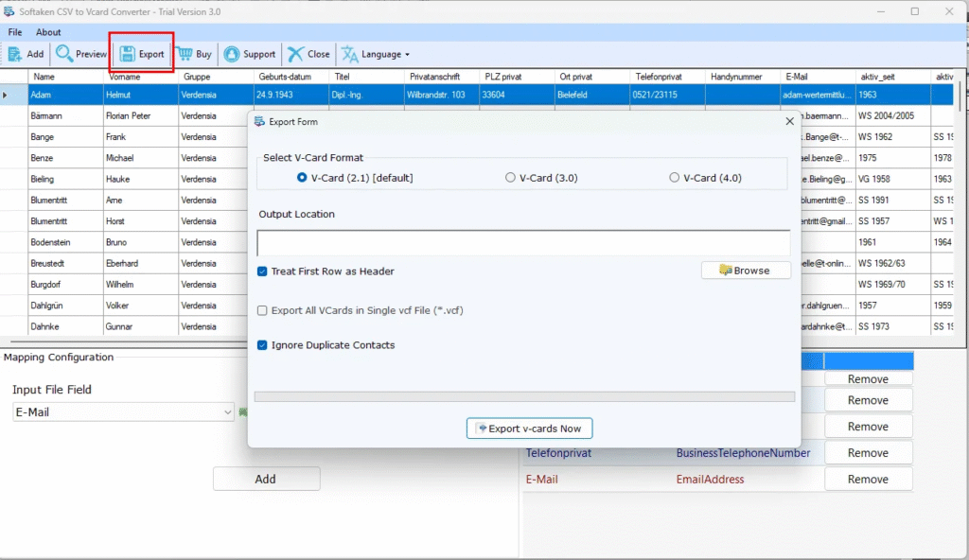Remove the Telefonprivat mapping row
The height and width of the screenshot is (560, 969).
pyautogui.click(x=869, y=453)
